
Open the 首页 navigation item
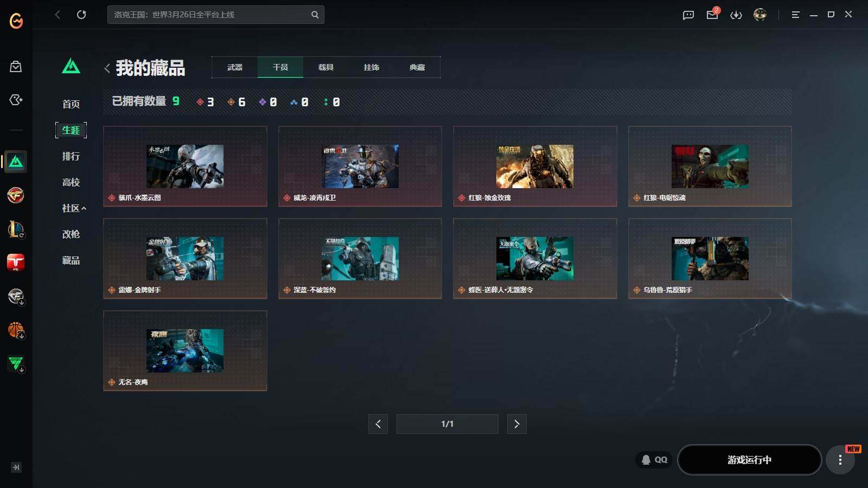point(71,104)
